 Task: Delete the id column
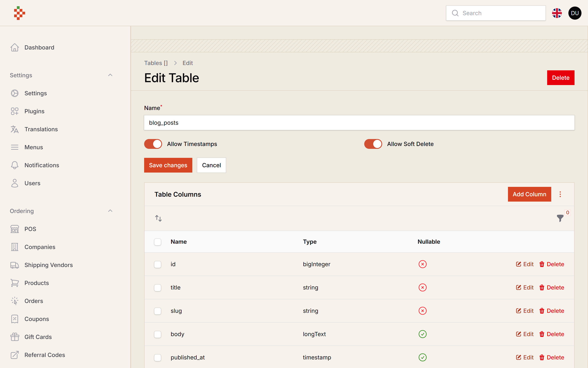[551, 264]
